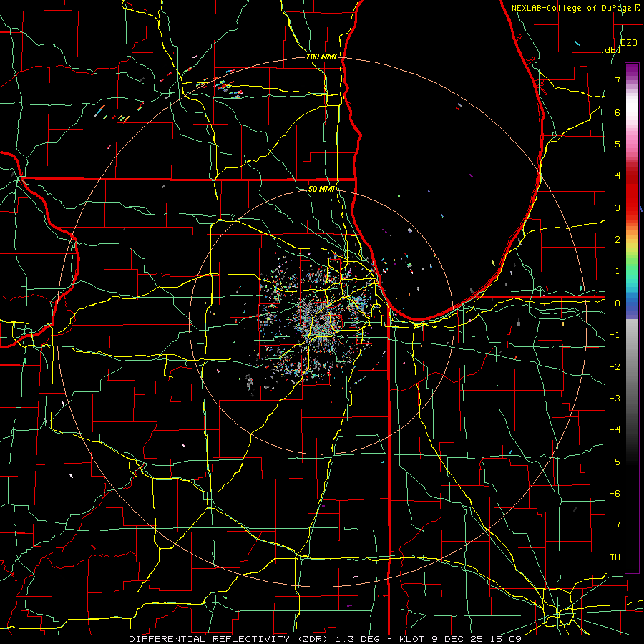Screen dimensions: 644x644
Task: Click the '7' value on the color scale
Action: [618, 80]
